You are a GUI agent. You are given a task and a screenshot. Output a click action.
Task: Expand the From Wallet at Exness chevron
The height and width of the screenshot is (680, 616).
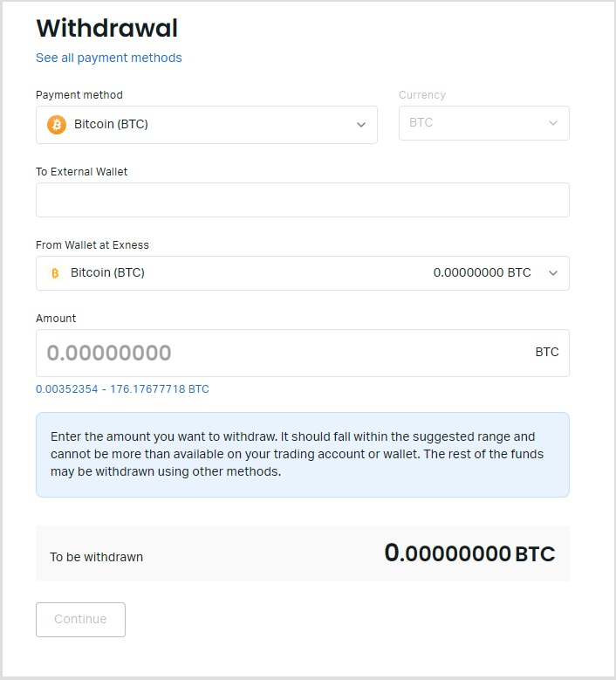click(x=553, y=273)
